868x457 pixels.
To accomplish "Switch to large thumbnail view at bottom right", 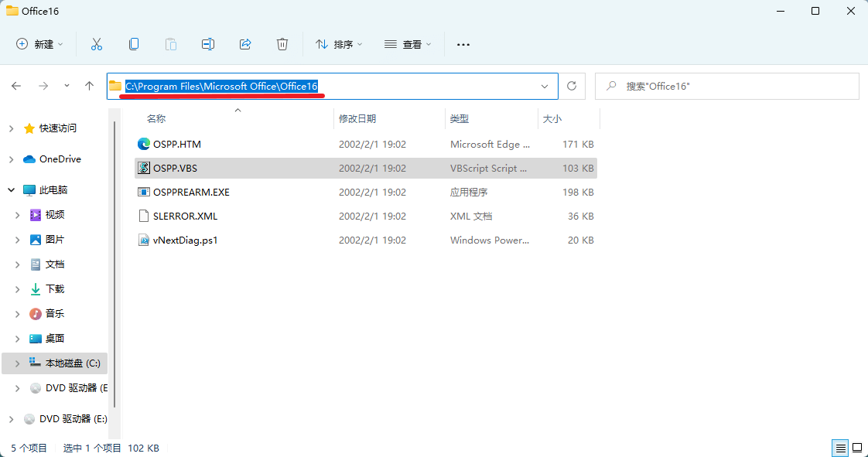I will click(857, 448).
